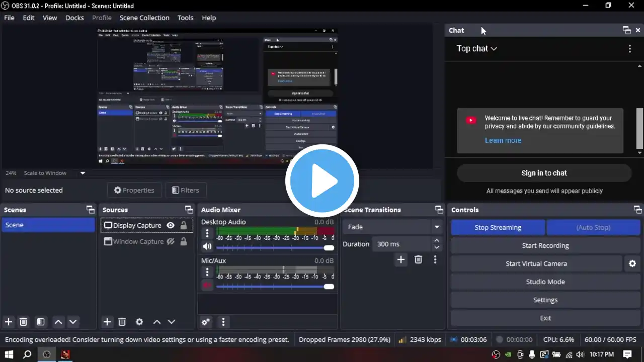Image resolution: width=644 pixels, height=362 pixels.
Task: Float the Scenes dock icon
Action: pos(90,210)
